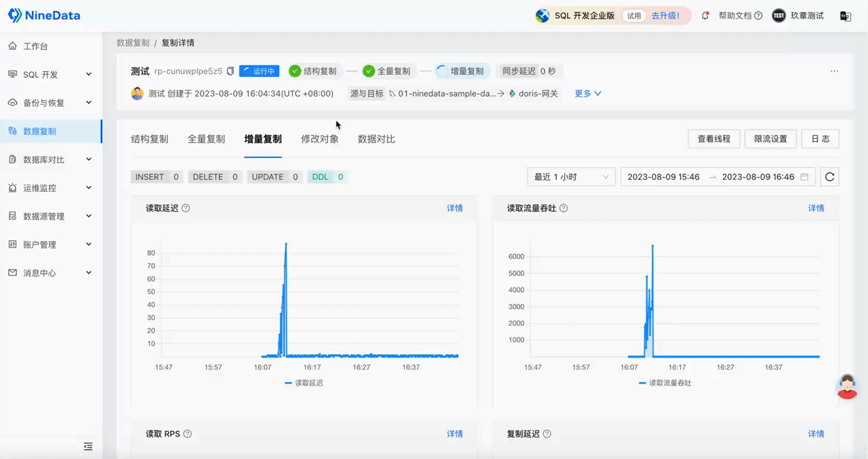This screenshot has width=868, height=459.
Task: Copy the task ID using the copy icon
Action: (229, 70)
